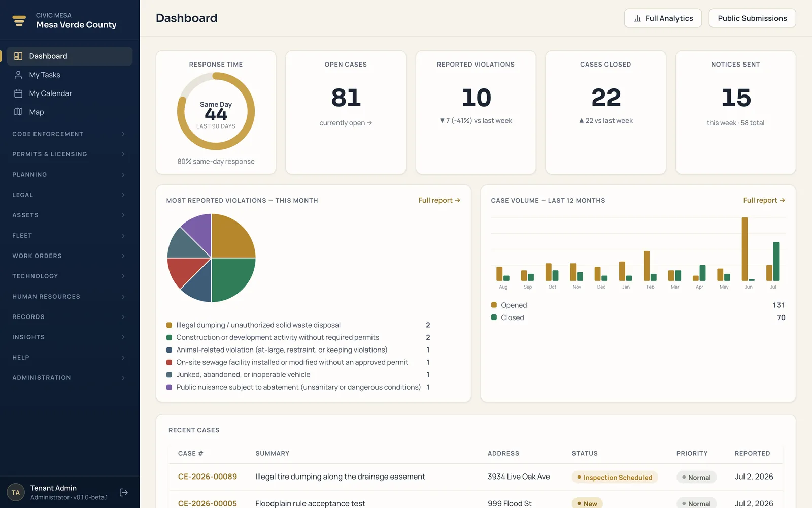Follow the 'currently open' link
812x508 pixels.
(346, 123)
